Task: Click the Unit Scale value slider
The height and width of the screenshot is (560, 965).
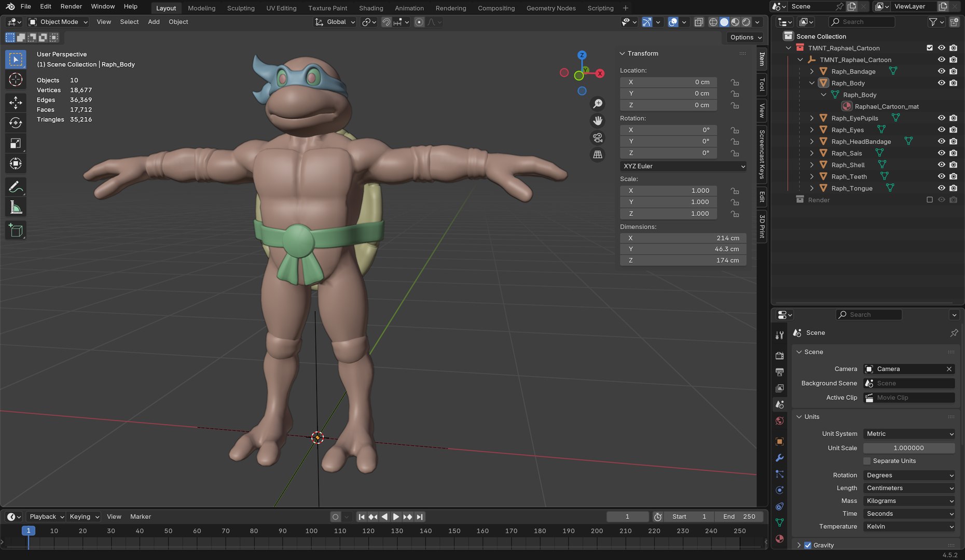Action: (x=909, y=448)
